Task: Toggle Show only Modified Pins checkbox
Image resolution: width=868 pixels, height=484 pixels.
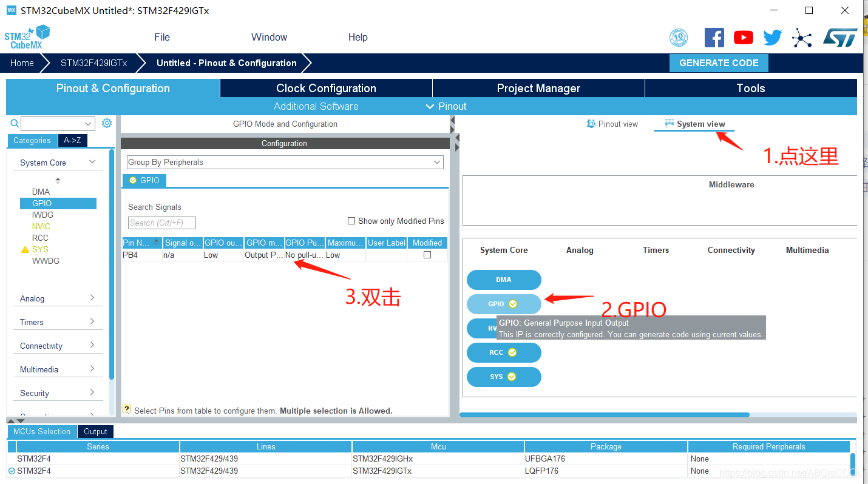Action: tap(351, 221)
